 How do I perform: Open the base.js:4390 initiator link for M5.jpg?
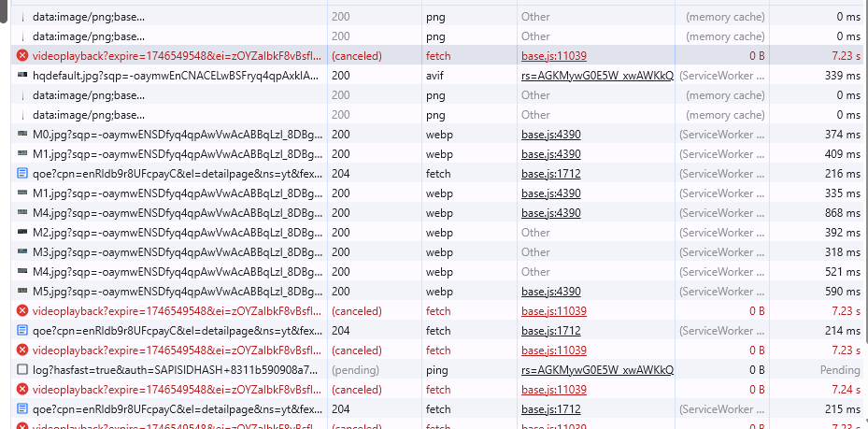coord(551,292)
